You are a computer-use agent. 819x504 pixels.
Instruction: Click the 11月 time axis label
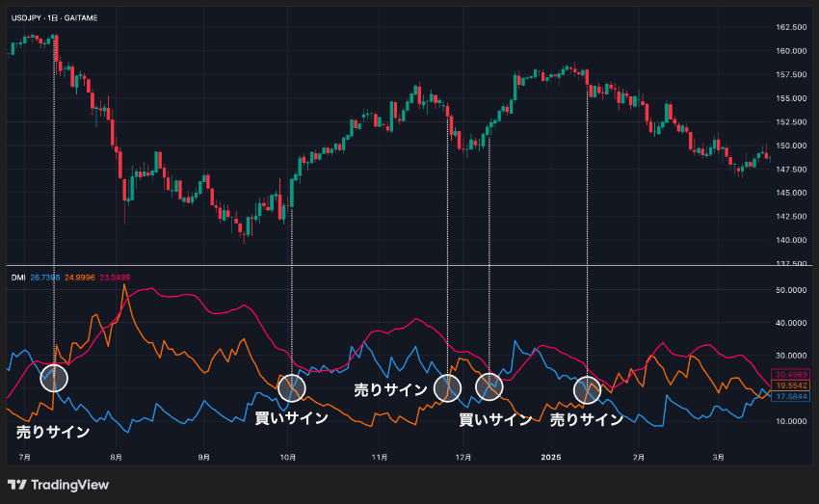(380, 458)
